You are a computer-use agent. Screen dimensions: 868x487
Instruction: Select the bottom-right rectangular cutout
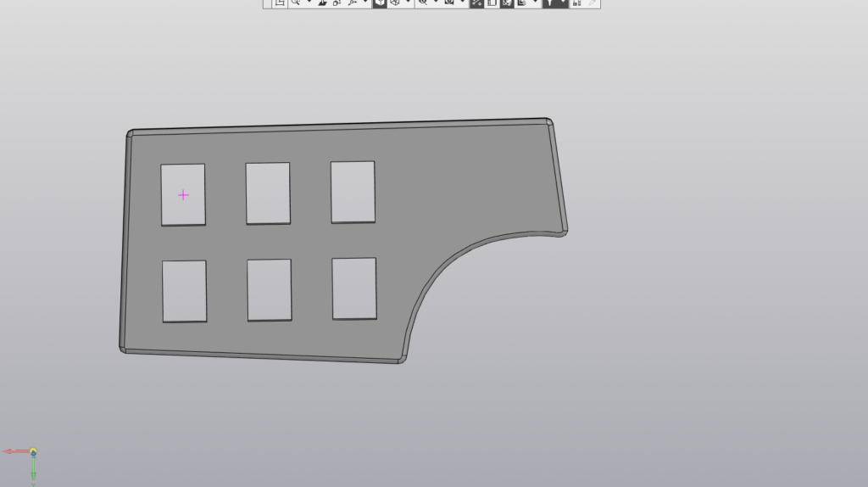click(x=354, y=288)
